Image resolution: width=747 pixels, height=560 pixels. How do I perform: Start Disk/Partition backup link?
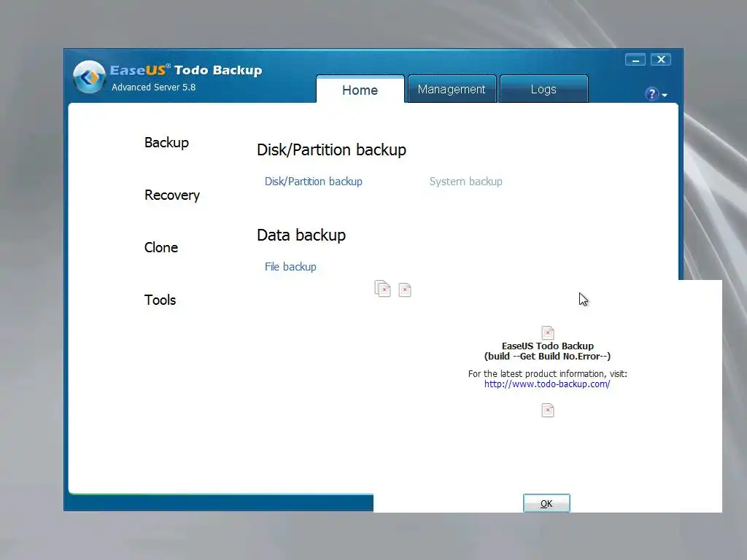(x=314, y=182)
